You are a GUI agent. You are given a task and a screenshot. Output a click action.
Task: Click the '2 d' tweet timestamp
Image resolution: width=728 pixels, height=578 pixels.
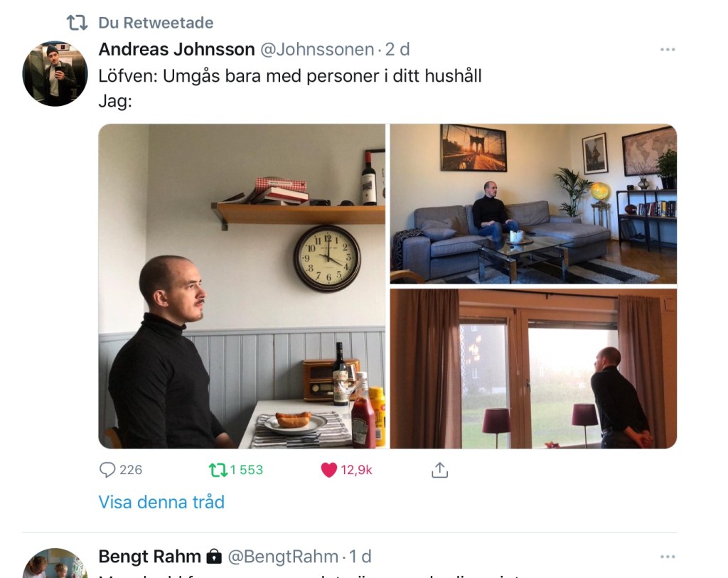coord(397,49)
